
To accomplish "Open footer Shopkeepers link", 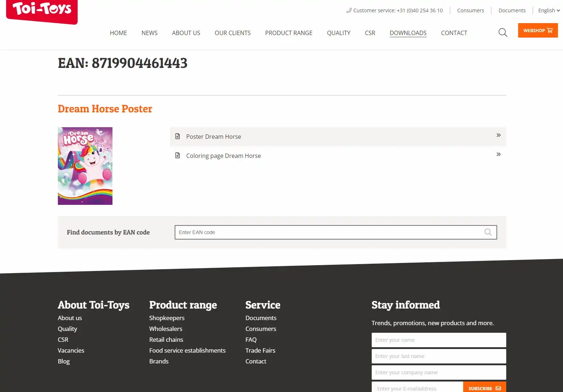I will pos(167,318).
